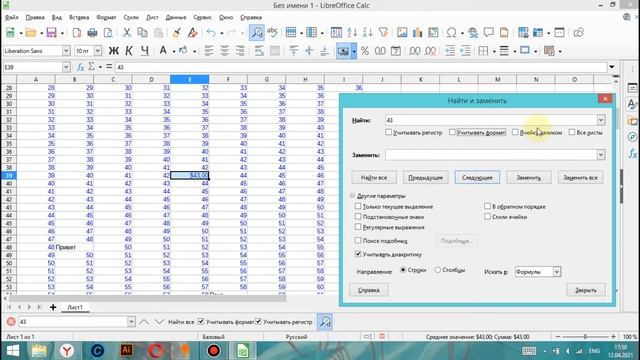Check 'Учитывать формат' in the dialog
Viewport: 640px width, 360px height.
(452, 132)
